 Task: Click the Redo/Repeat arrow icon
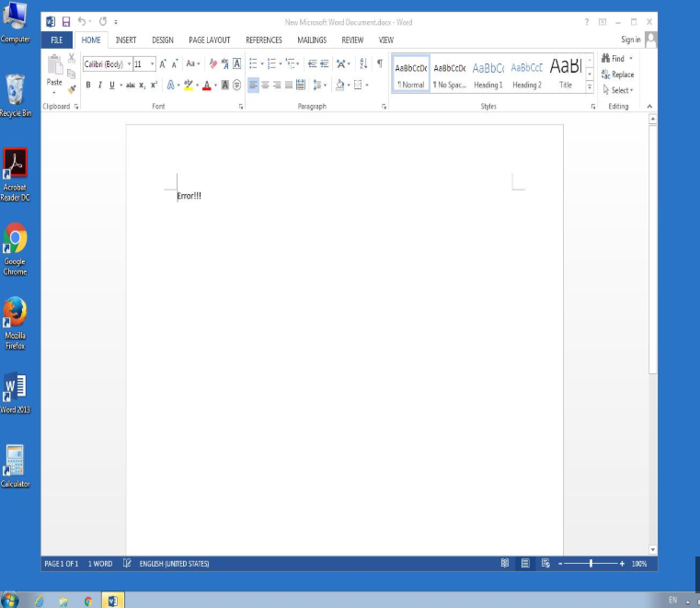click(x=103, y=21)
